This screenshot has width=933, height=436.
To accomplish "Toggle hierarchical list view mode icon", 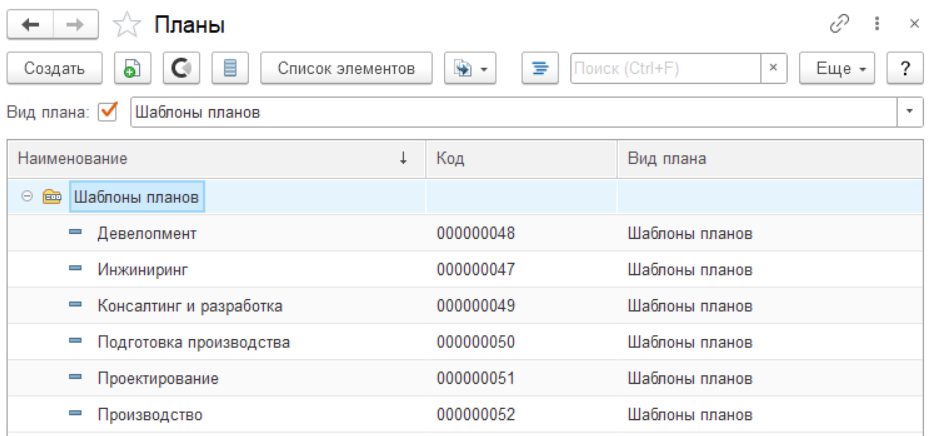I will 540,68.
